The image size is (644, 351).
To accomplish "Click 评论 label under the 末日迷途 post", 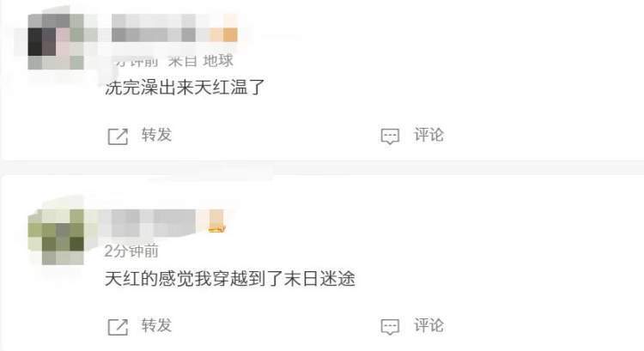I will (428, 325).
